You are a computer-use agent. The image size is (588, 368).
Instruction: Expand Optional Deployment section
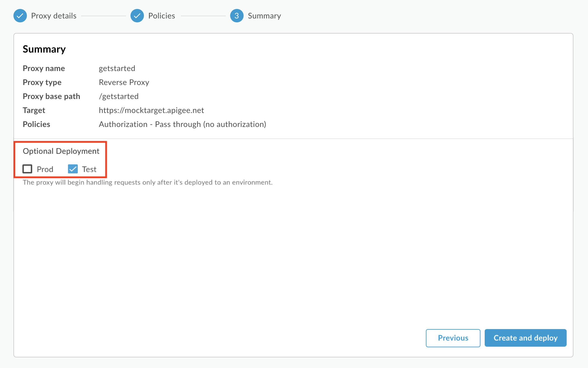[61, 151]
